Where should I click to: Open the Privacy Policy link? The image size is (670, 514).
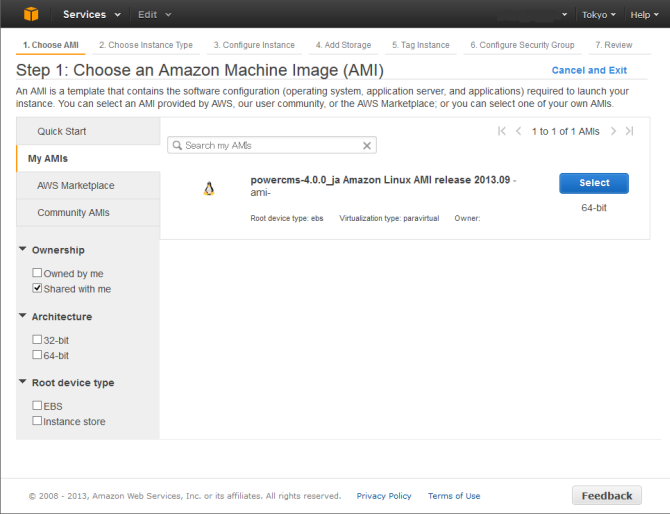[x=384, y=496]
